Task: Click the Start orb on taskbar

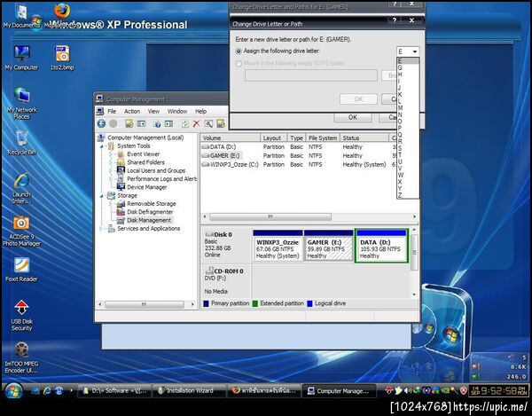Action: [x=13, y=391]
